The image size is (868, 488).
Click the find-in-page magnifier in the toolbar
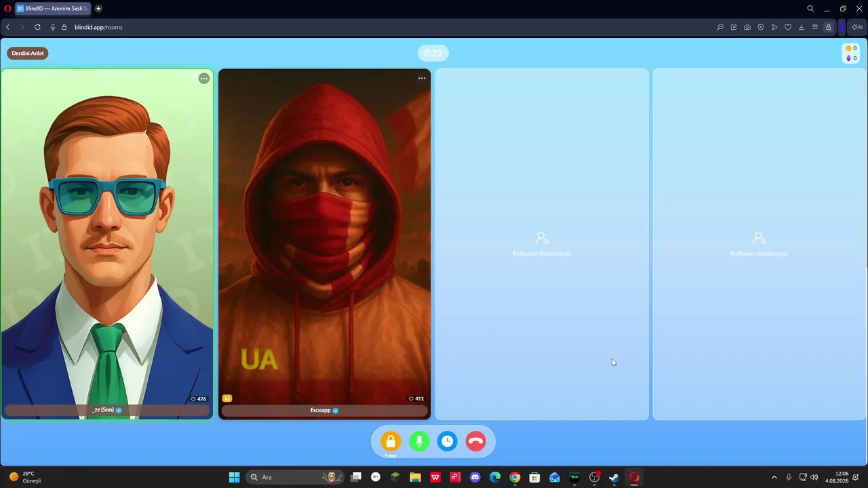click(x=720, y=27)
